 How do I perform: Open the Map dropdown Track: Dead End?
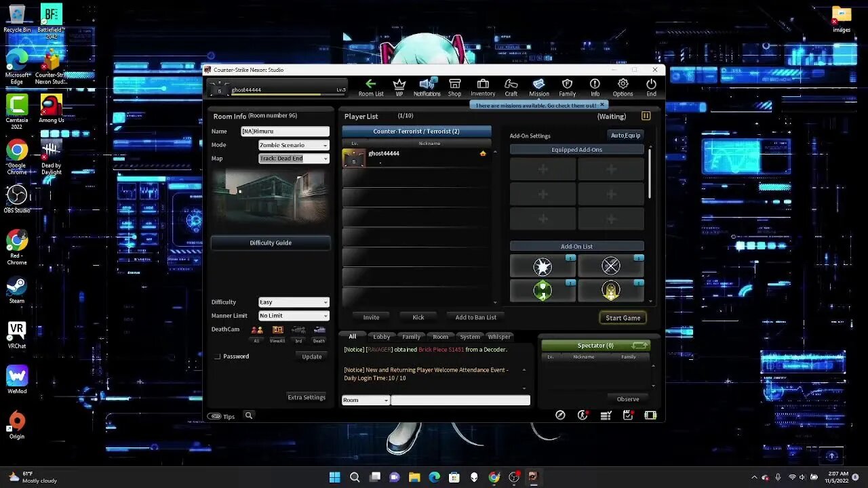point(294,159)
